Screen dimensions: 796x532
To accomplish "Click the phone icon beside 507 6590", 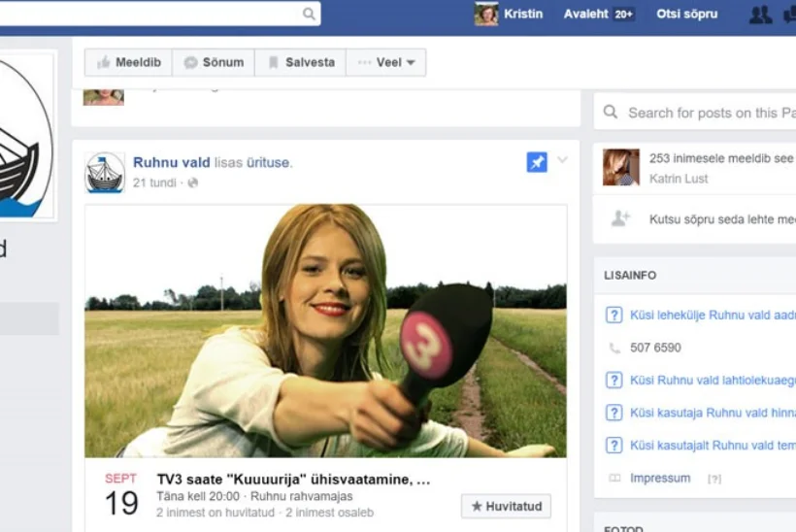I will coord(614,349).
